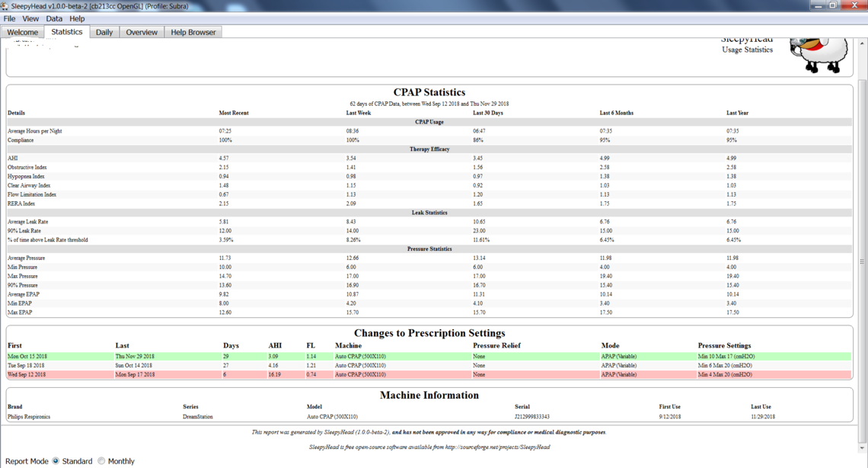Select the Wed Sep 12 2018 prescription row
The height and width of the screenshot is (468, 868).
click(x=429, y=374)
